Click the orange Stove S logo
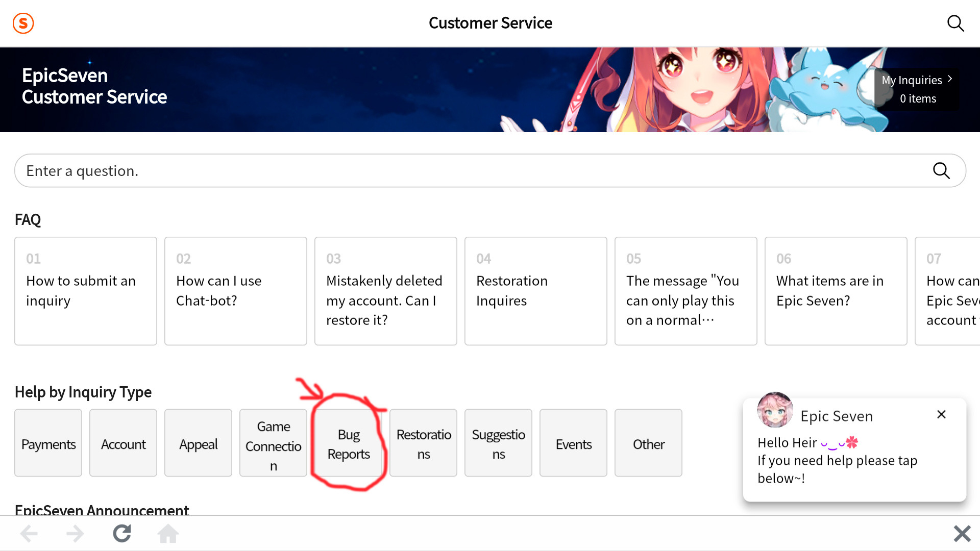The width and height of the screenshot is (980, 551). pyautogui.click(x=23, y=23)
